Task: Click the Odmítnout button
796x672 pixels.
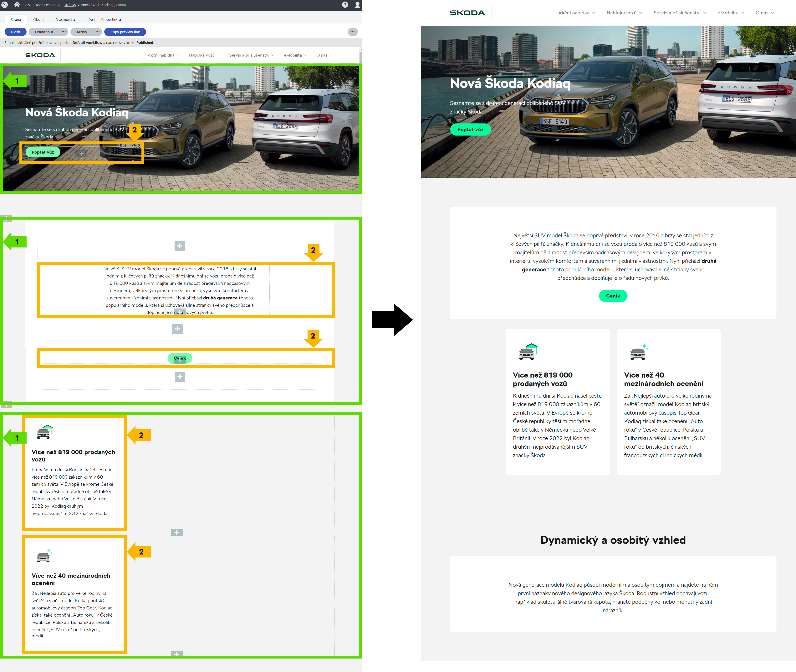Action: (44, 32)
